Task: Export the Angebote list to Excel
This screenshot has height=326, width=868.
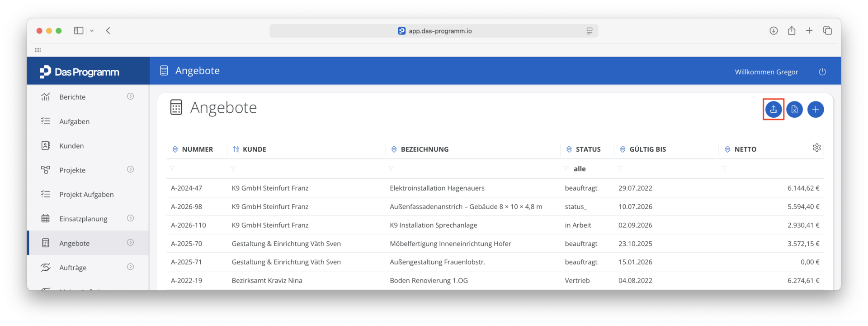Action: click(794, 109)
